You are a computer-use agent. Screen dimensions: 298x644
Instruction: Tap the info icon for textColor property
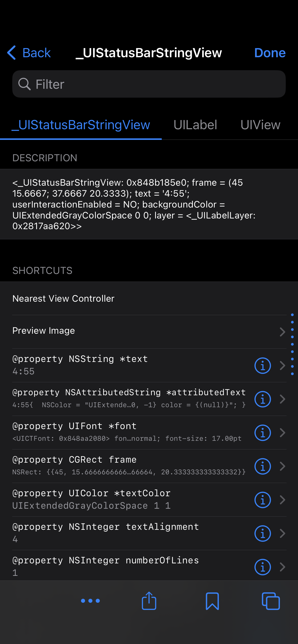(262, 500)
